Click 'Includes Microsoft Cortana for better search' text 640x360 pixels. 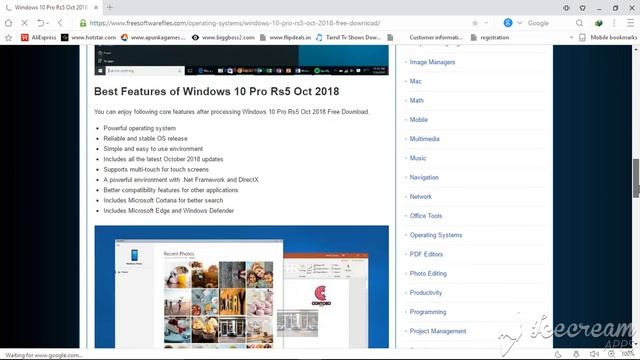tap(163, 200)
